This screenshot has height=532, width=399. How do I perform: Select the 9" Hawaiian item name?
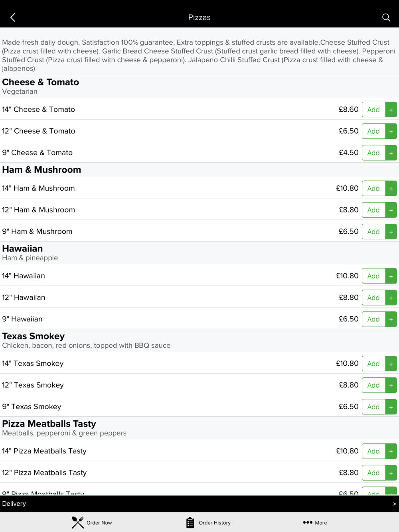point(22,319)
